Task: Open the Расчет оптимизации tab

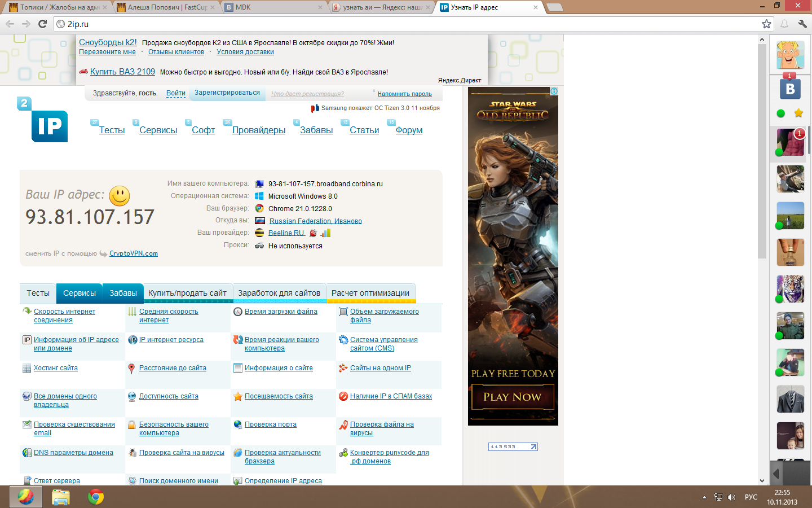Action: 370,293
